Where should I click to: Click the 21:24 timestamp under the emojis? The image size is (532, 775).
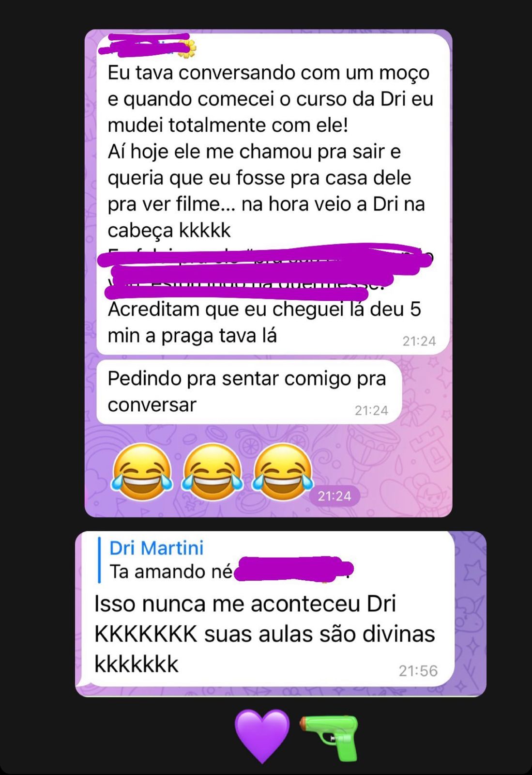(334, 496)
